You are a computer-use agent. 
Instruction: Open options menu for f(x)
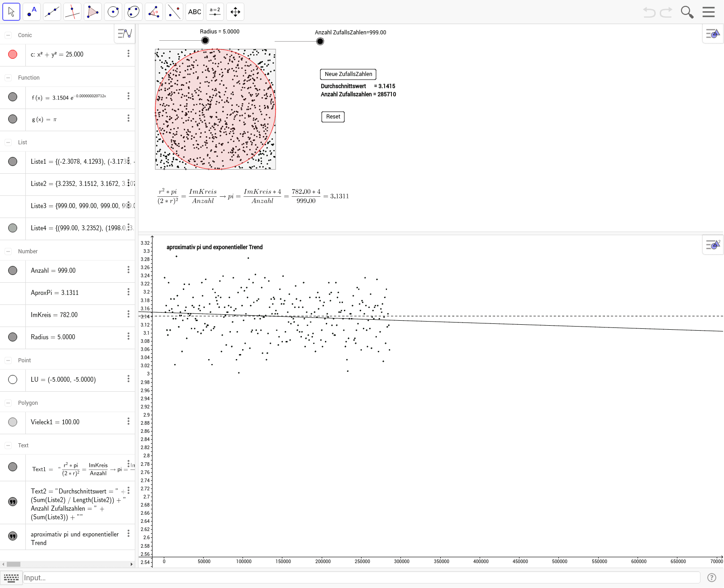[x=129, y=96]
